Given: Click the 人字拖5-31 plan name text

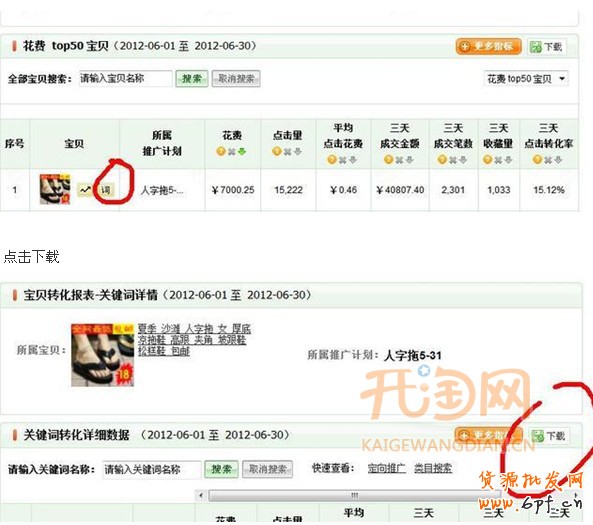Looking at the screenshot, I should tap(413, 356).
